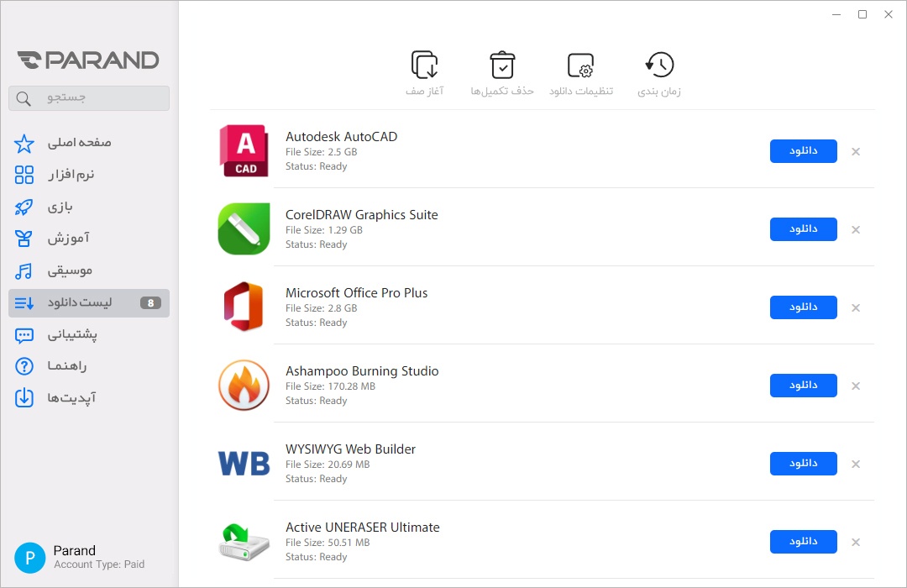Click the Autodesk AutoCAD title text
This screenshot has width=907, height=588.
(341, 137)
